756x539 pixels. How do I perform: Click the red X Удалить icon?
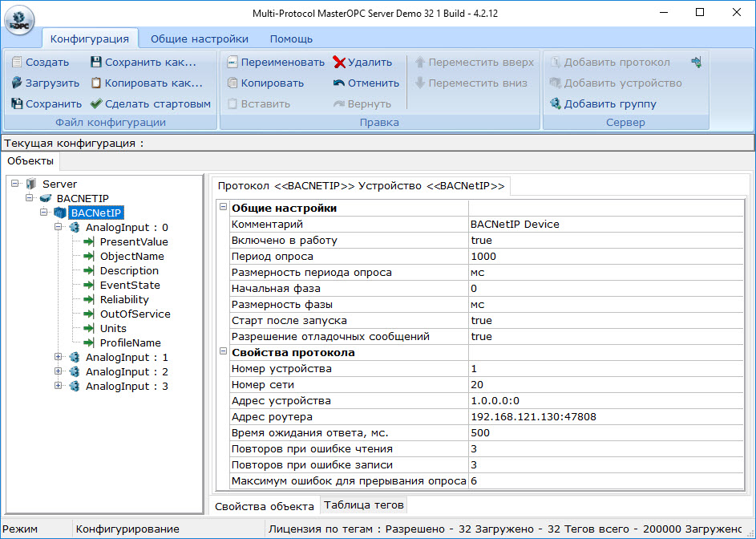coord(339,62)
